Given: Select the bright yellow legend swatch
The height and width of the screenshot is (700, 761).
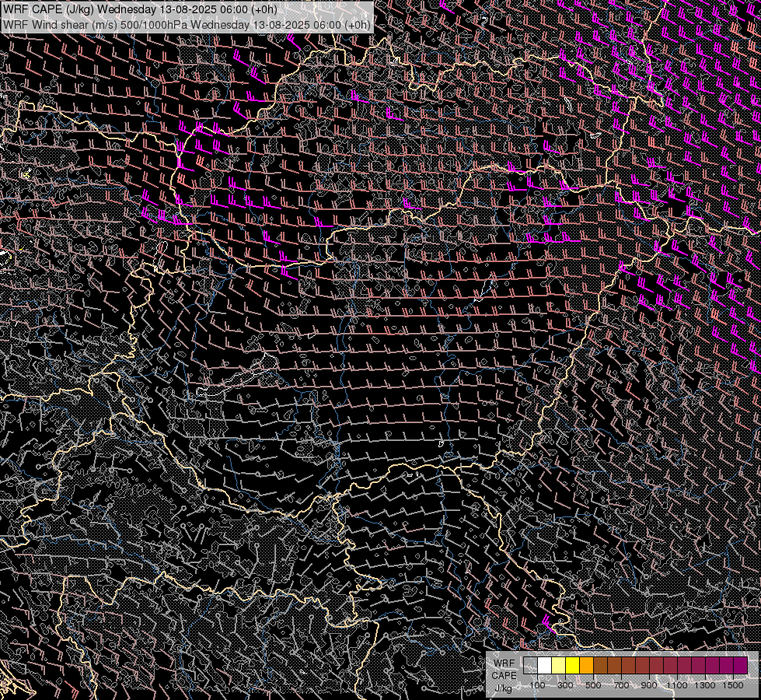Looking at the screenshot, I should tap(573, 665).
